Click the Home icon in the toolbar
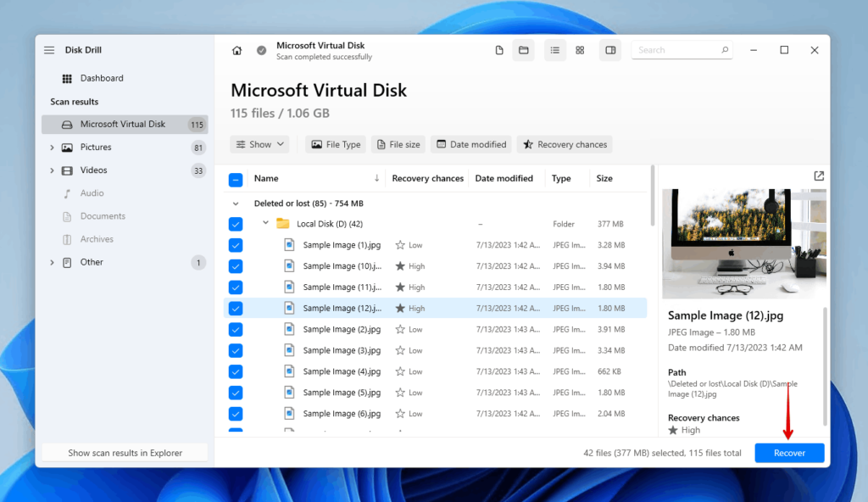Viewport: 868px width, 502px height. pos(238,50)
